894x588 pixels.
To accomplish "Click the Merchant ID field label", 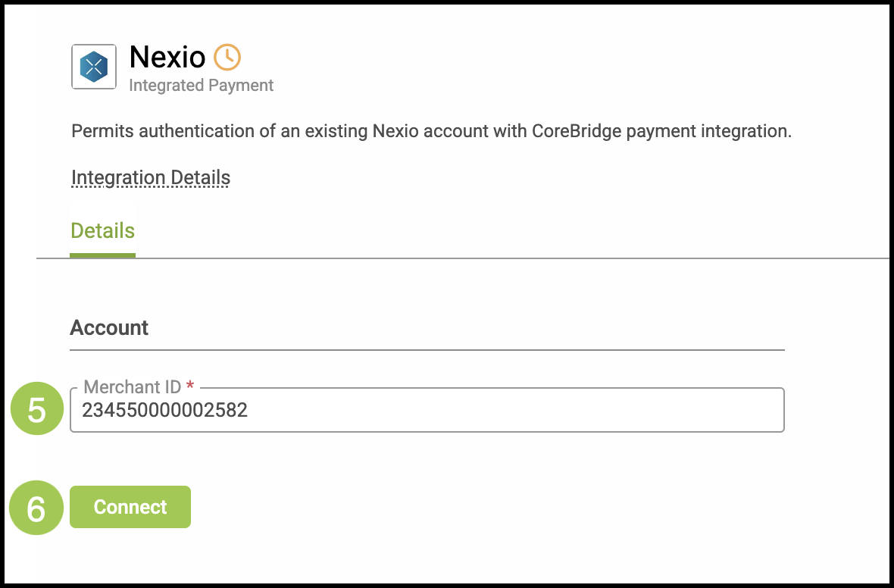I will tap(132, 387).
